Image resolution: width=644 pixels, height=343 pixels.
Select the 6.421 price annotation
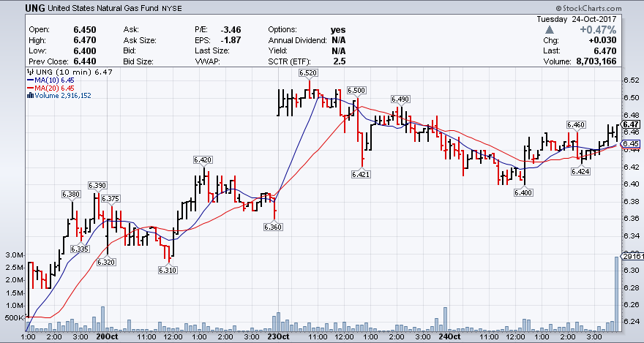(361, 174)
